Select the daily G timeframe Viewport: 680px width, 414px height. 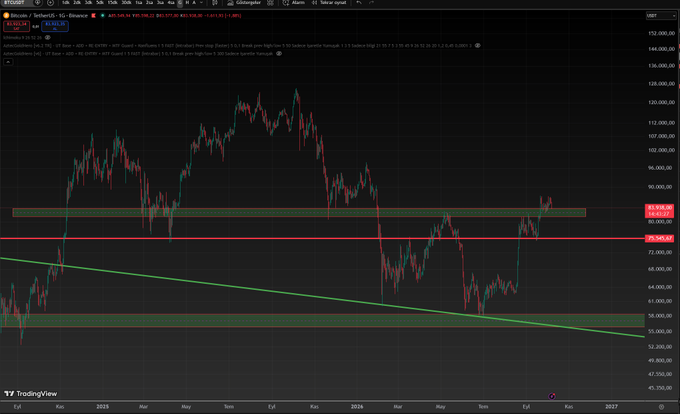tap(180, 3)
